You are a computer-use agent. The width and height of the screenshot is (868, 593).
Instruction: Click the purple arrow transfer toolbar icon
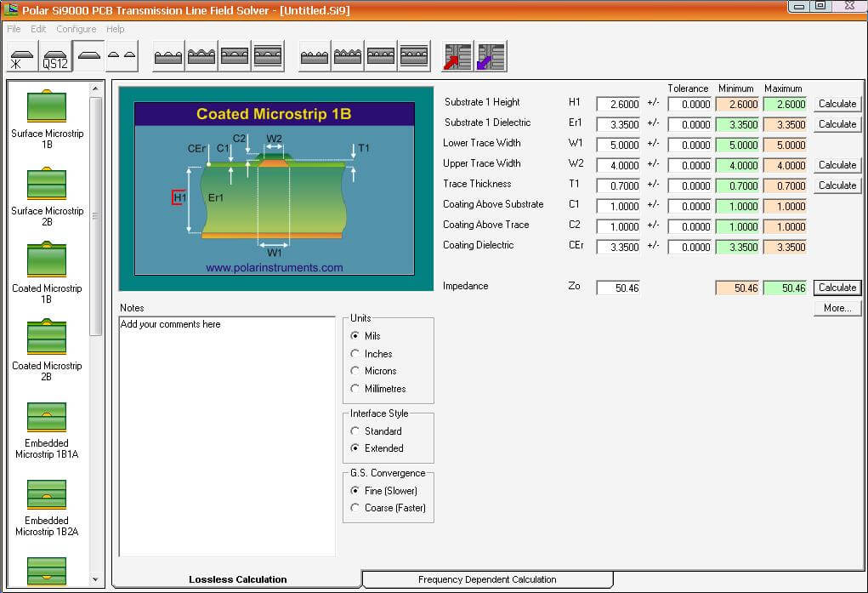490,55
